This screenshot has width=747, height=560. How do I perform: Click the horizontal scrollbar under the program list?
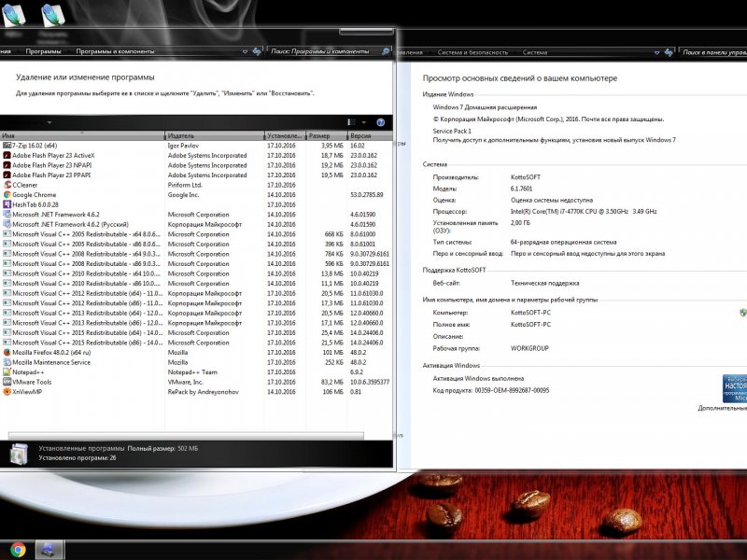(x=186, y=435)
